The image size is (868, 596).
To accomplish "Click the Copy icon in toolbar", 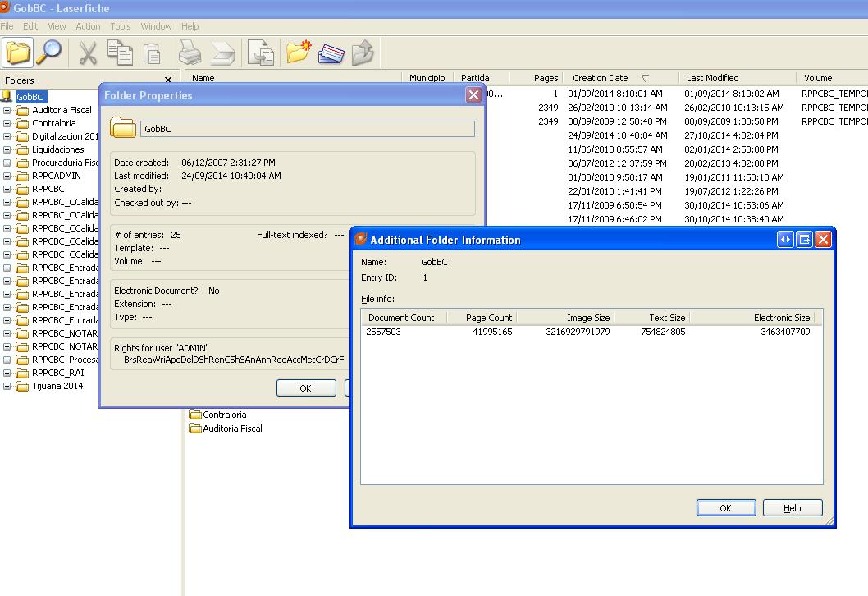I will pyautogui.click(x=120, y=53).
